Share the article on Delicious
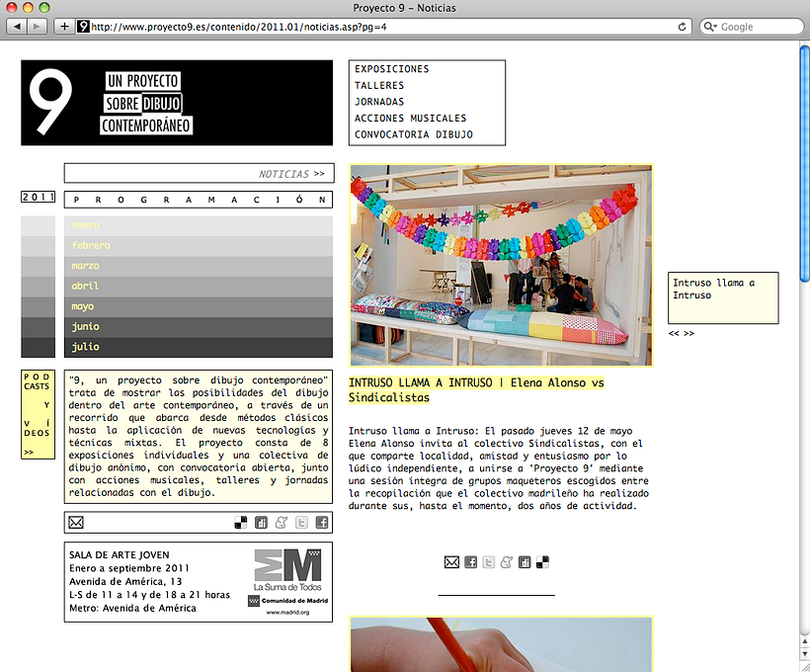 [x=541, y=561]
